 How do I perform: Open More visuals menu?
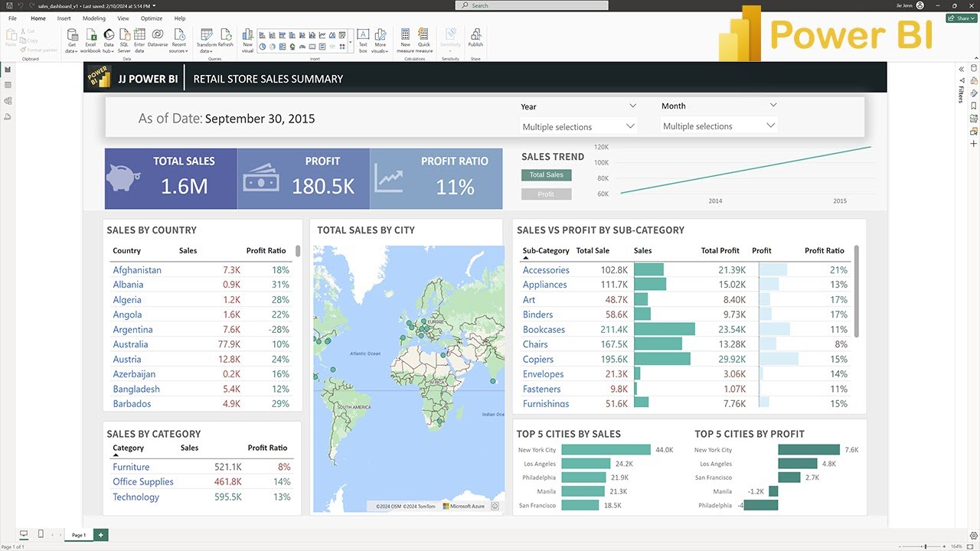click(x=381, y=41)
